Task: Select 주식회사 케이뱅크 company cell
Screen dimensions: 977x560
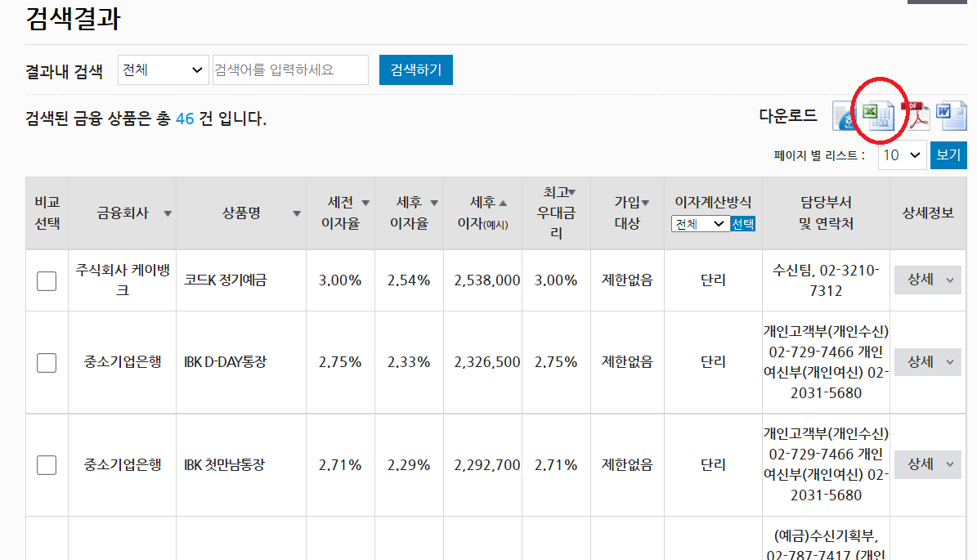Action: click(123, 280)
